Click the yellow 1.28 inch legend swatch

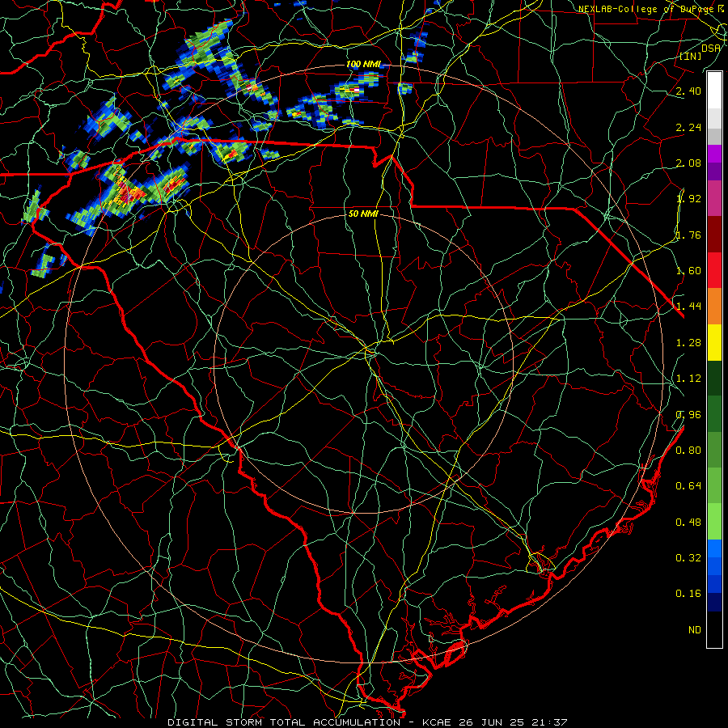714,342
